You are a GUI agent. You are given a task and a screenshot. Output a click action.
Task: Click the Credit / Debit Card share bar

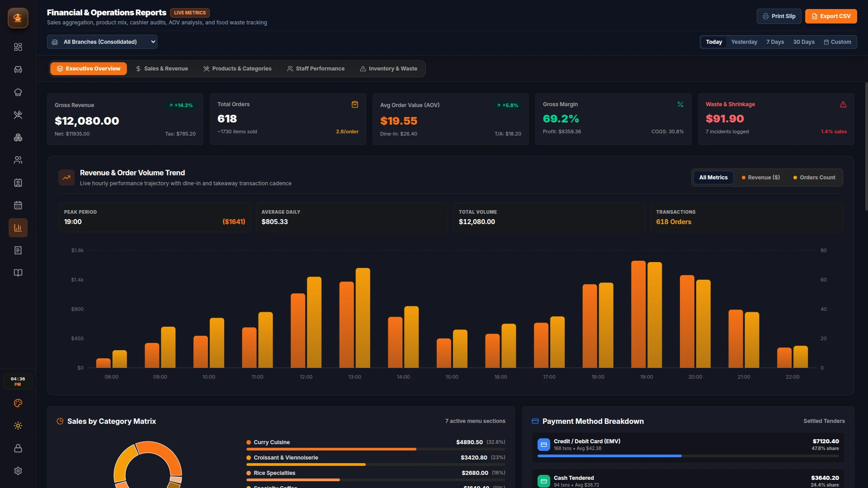click(x=688, y=456)
